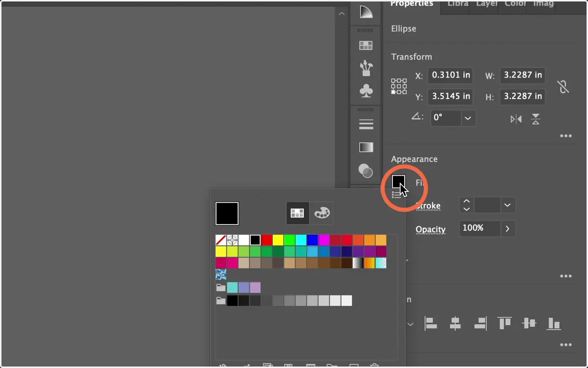Viewport: 588px width, 368px height.
Task: Align objects to vertical top
Action: click(x=505, y=323)
